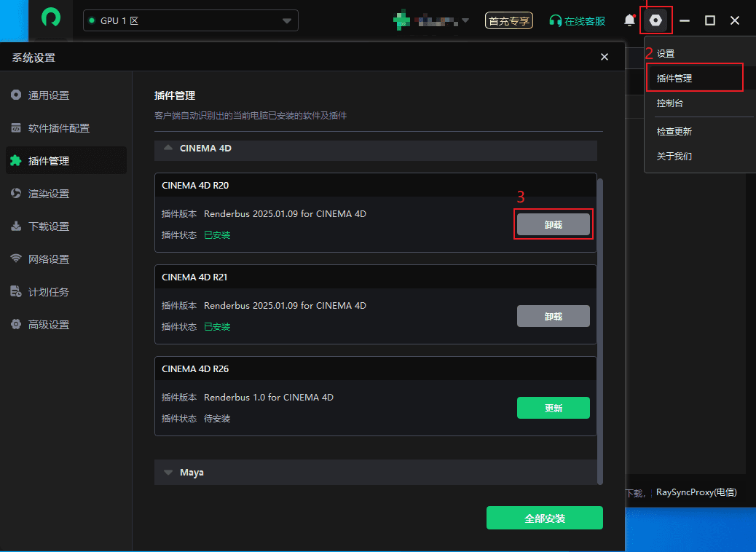The height and width of the screenshot is (552, 756).
Task: Click the 计划任务 sidebar icon
Action: point(16,292)
